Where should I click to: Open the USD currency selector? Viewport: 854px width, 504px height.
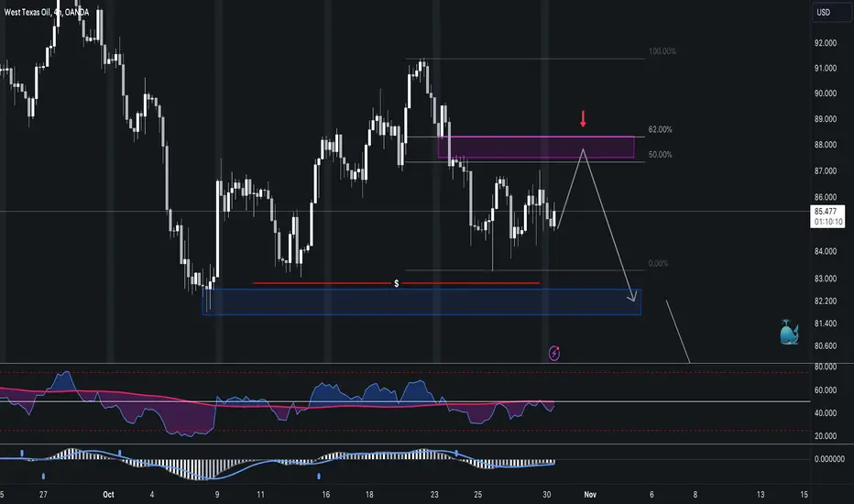pyautogui.click(x=832, y=12)
